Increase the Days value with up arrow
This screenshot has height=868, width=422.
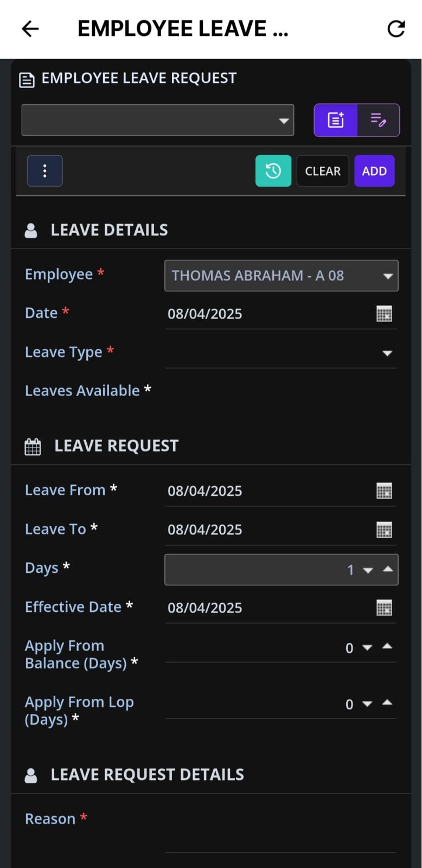(388, 569)
